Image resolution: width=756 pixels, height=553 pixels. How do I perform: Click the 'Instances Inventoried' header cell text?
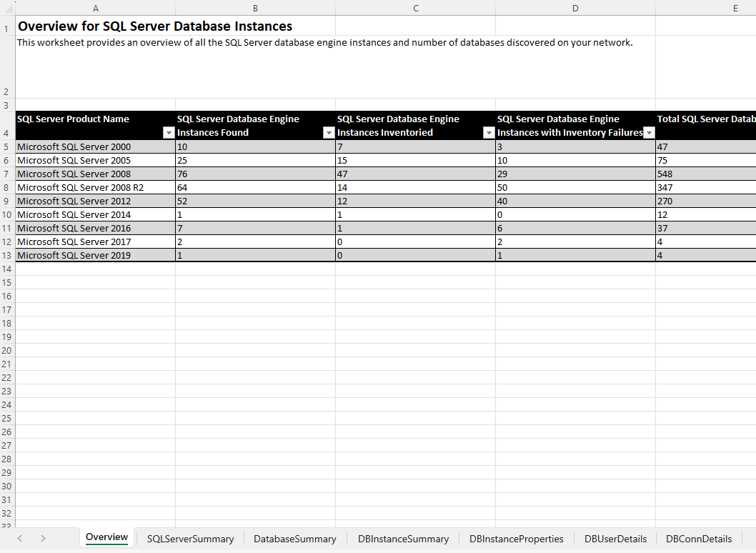[x=384, y=133]
